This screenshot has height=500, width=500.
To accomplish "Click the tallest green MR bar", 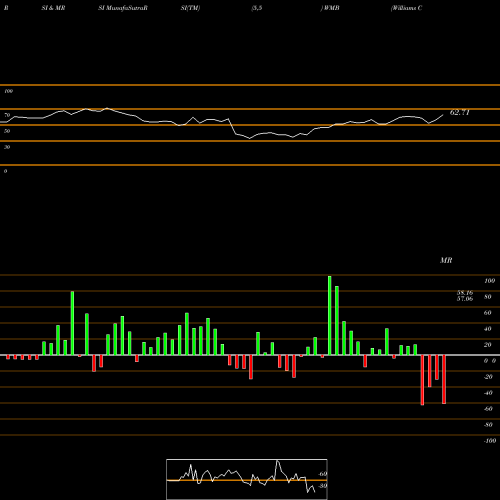I will point(330,315).
